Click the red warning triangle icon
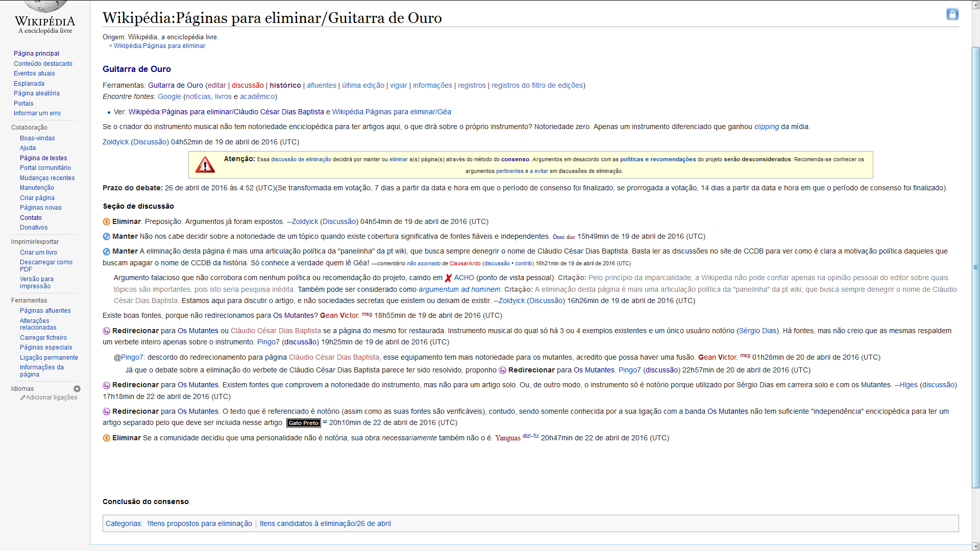Screen dimensions: 980x551 tap(205, 165)
